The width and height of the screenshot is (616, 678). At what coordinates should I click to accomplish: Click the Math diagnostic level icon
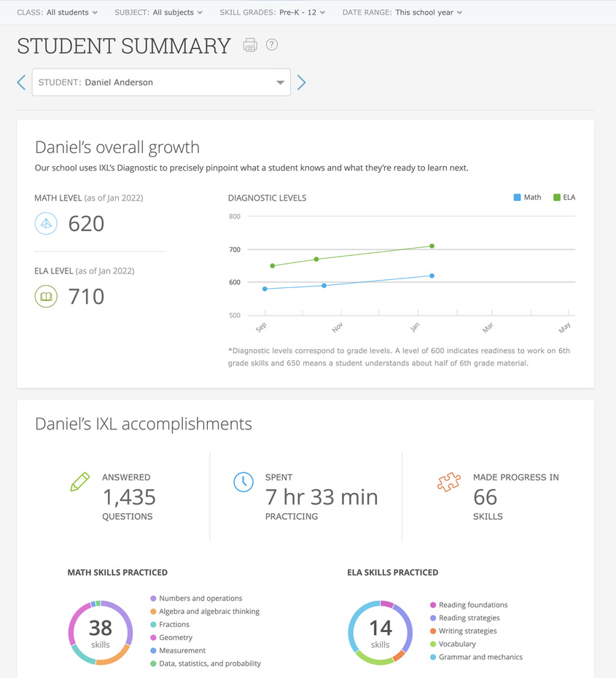[x=46, y=224]
